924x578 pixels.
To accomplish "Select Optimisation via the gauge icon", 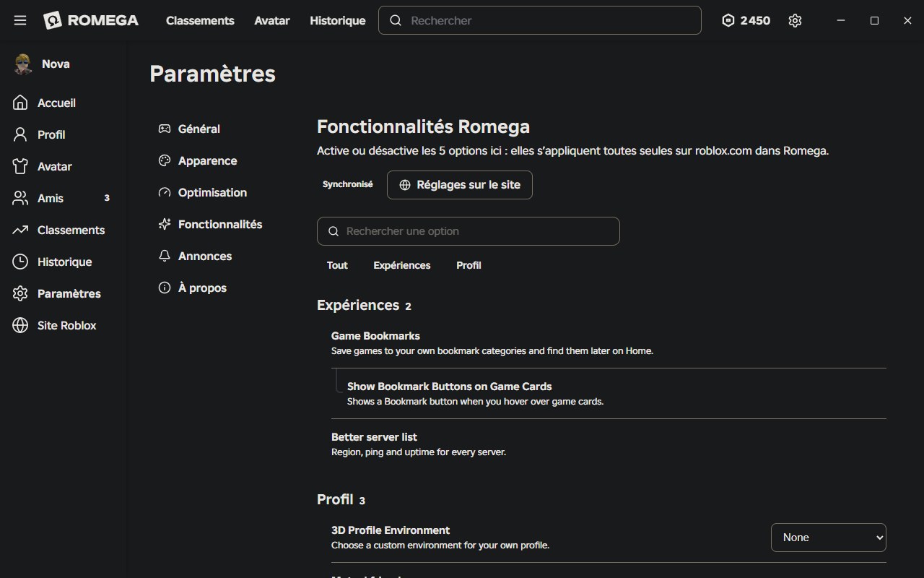I will 165,192.
